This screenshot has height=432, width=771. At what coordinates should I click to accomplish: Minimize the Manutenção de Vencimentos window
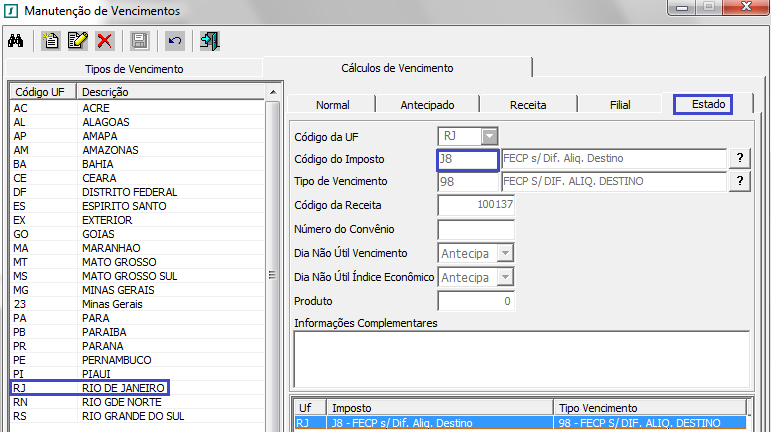682,7
